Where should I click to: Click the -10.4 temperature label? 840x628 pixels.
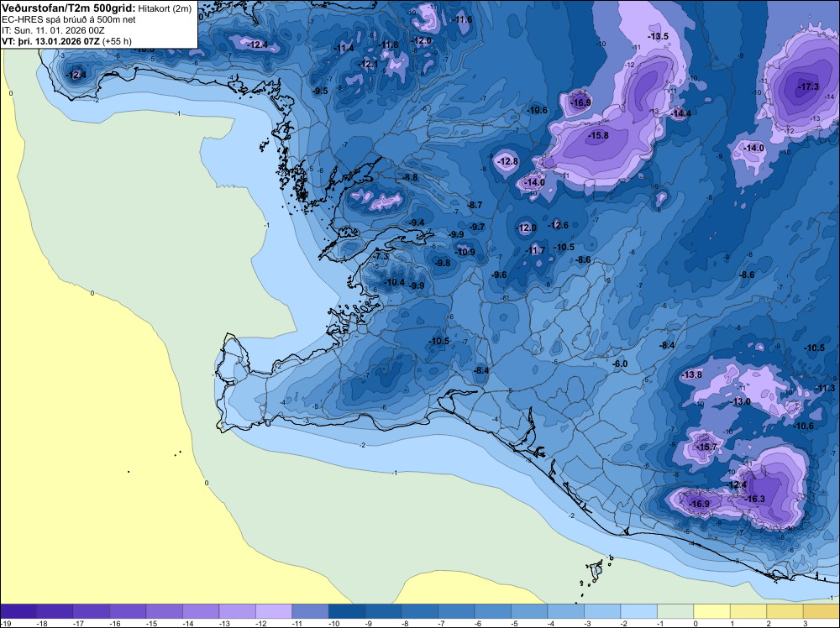pyautogui.click(x=394, y=282)
